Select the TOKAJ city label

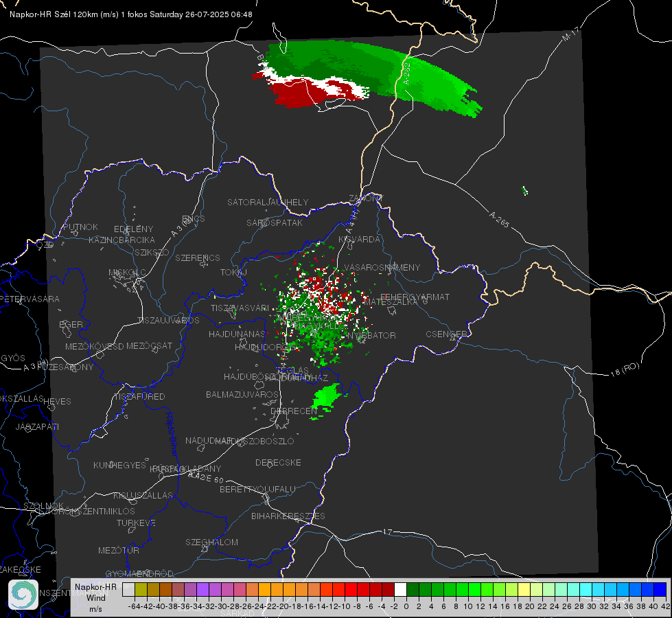point(233,273)
